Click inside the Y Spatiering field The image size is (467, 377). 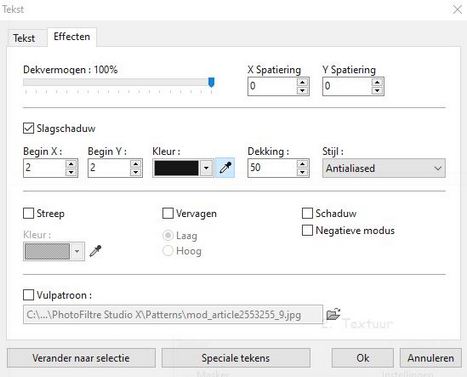[347, 86]
